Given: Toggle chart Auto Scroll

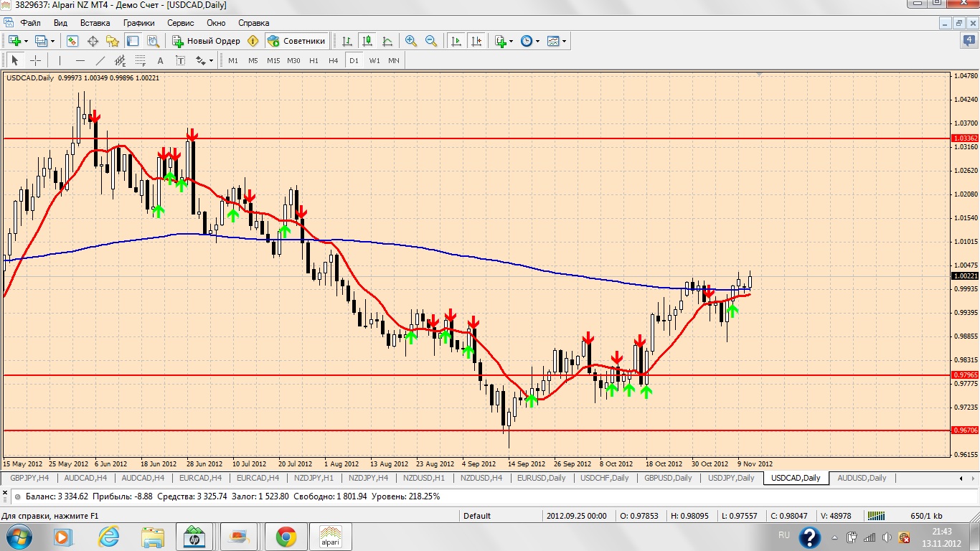Looking at the screenshot, I should [456, 41].
